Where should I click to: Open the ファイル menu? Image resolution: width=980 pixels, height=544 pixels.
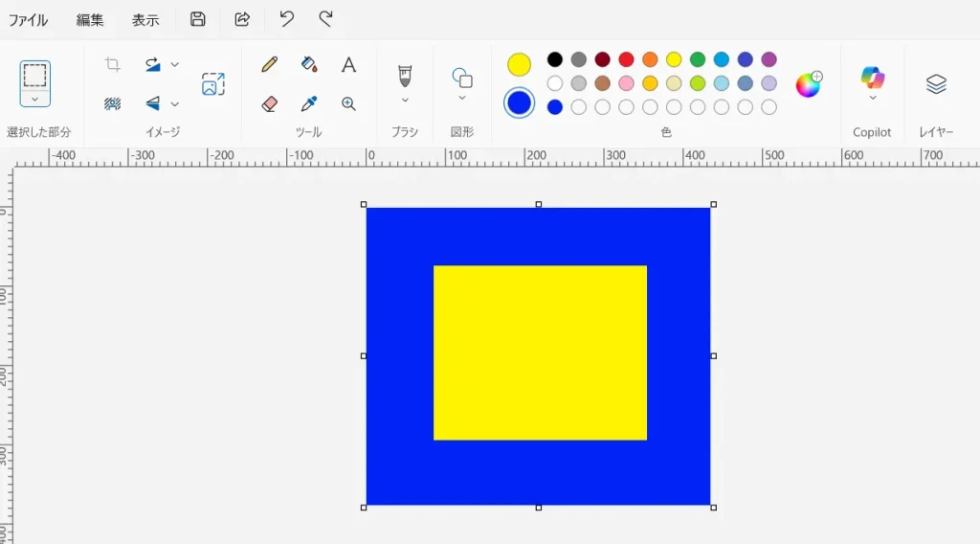28,20
